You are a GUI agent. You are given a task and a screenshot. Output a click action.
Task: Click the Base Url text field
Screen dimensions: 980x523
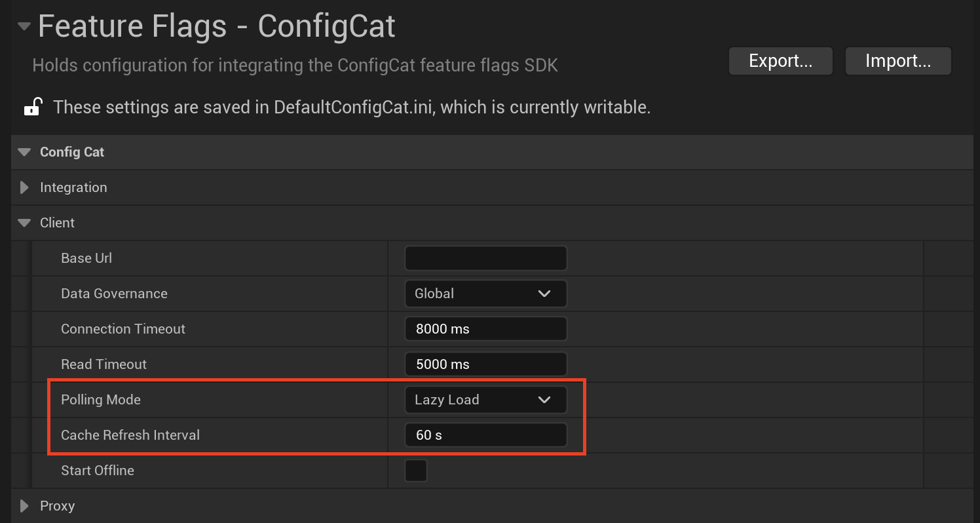pyautogui.click(x=485, y=258)
